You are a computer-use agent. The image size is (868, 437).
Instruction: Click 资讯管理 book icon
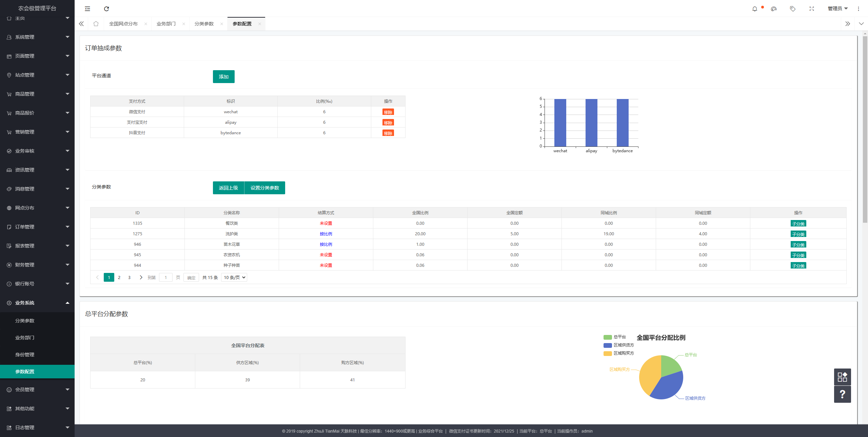click(x=9, y=170)
